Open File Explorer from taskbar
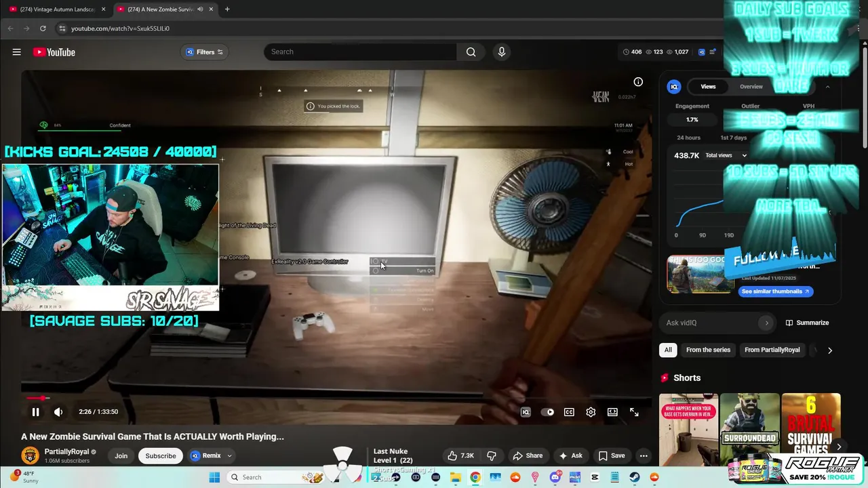This screenshot has height=488, width=868. (x=456, y=477)
